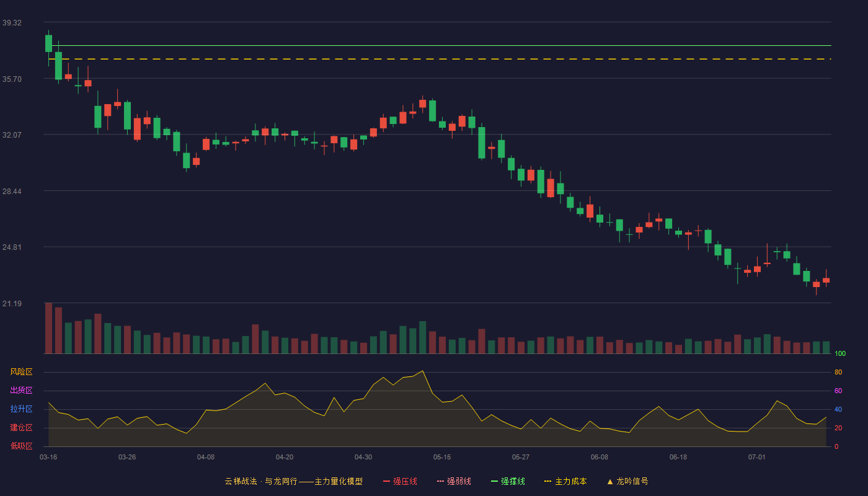The width and height of the screenshot is (868, 496).
Task: Toggle the 主力成本 legend entry
Action: click(x=565, y=481)
